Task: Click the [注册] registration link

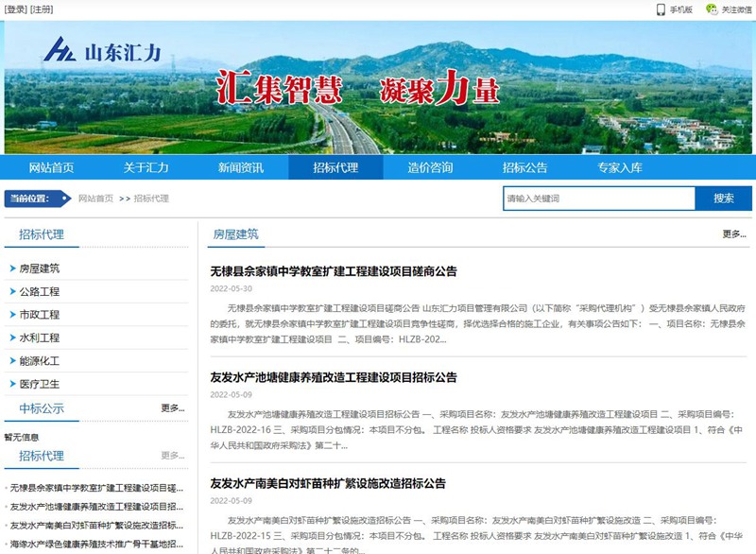Action: (x=43, y=9)
